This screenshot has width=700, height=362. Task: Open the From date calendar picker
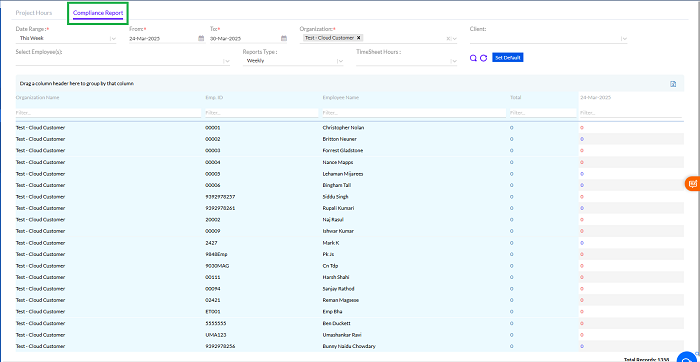coord(201,38)
